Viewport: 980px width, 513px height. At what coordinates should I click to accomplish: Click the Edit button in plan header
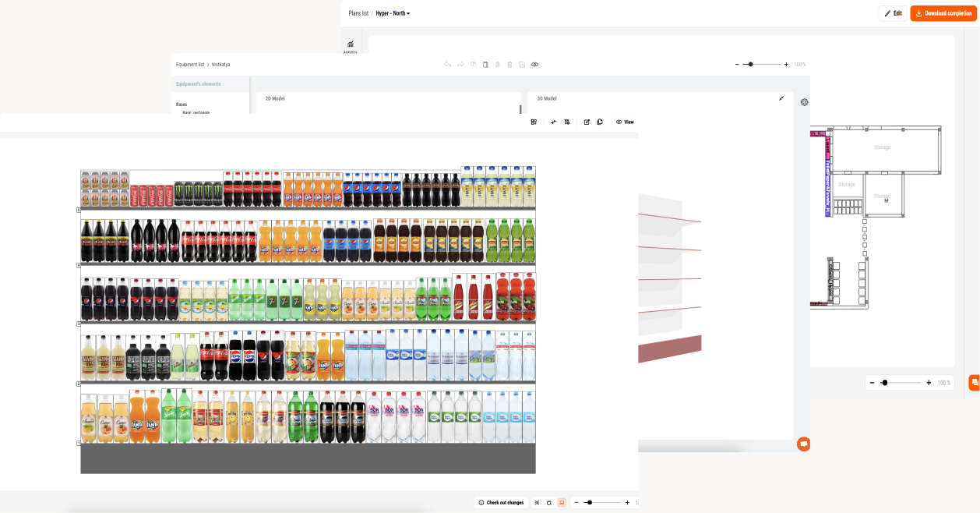[x=893, y=13]
